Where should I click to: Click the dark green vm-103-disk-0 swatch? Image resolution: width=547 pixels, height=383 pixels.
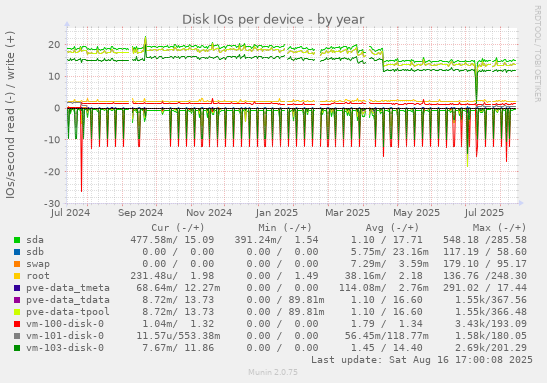(17, 348)
